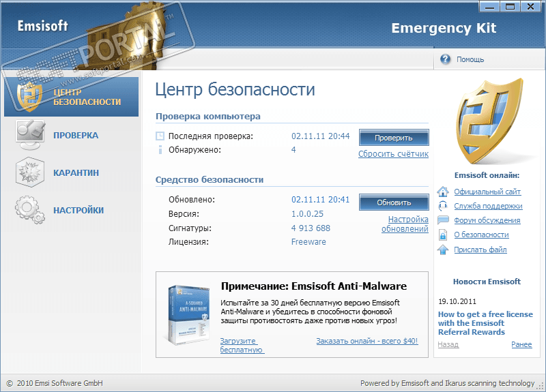Open the Помощь help menu text
The width and height of the screenshot is (546, 392).
click(470, 59)
